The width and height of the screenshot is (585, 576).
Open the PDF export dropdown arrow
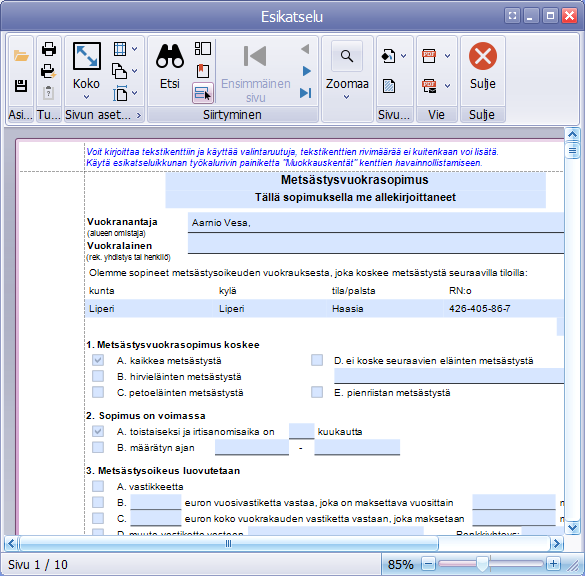tap(447, 56)
